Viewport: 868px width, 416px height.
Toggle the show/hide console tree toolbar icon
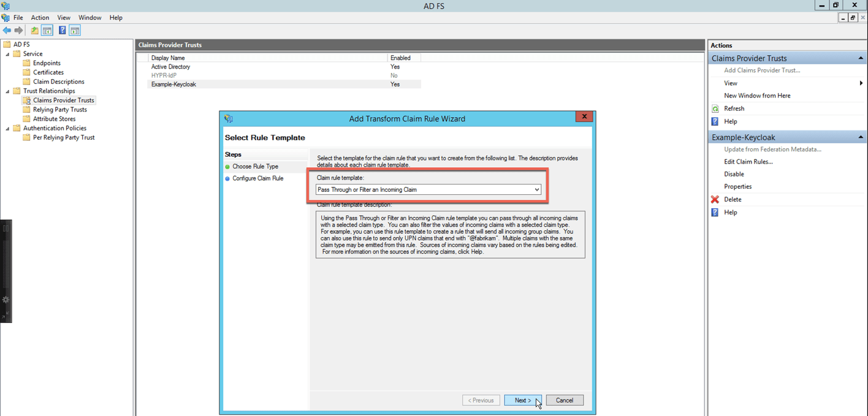point(47,30)
